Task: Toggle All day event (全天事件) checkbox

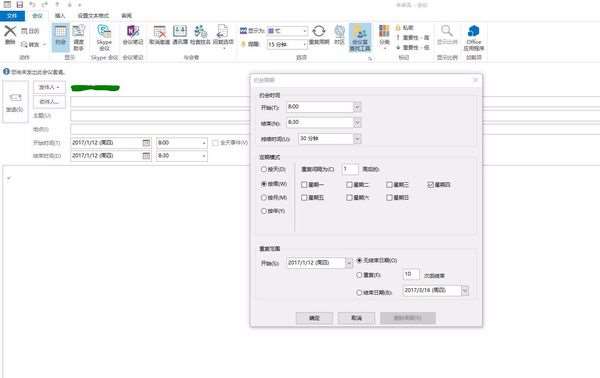Action: [215, 143]
